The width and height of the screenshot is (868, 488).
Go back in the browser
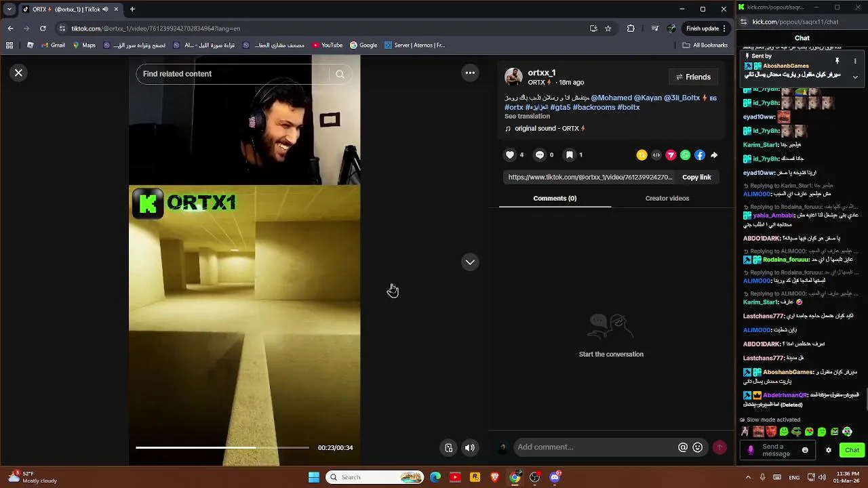10,28
